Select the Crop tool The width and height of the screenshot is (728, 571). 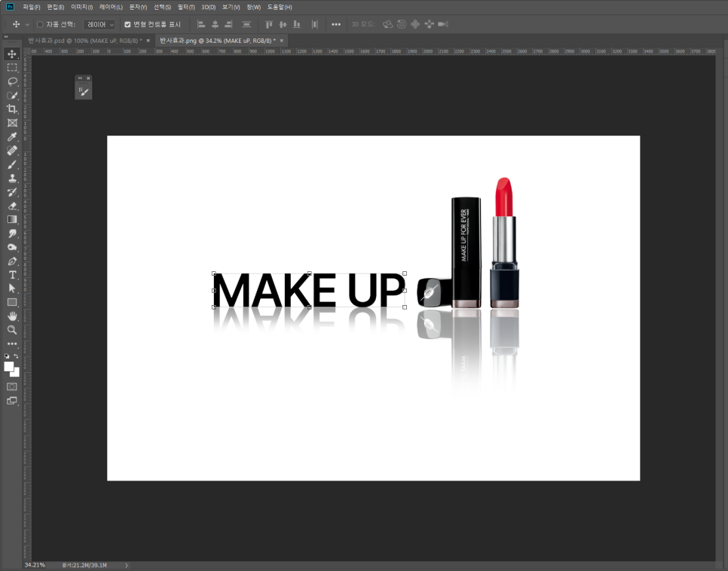click(x=12, y=109)
